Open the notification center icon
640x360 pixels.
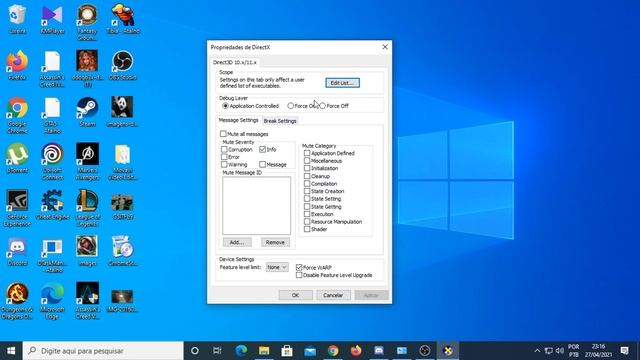coord(624,351)
